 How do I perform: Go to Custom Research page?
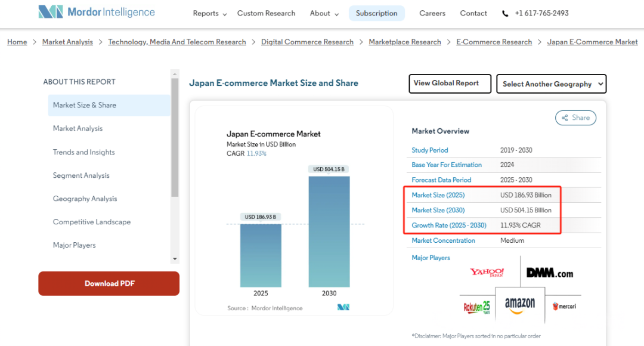266,13
